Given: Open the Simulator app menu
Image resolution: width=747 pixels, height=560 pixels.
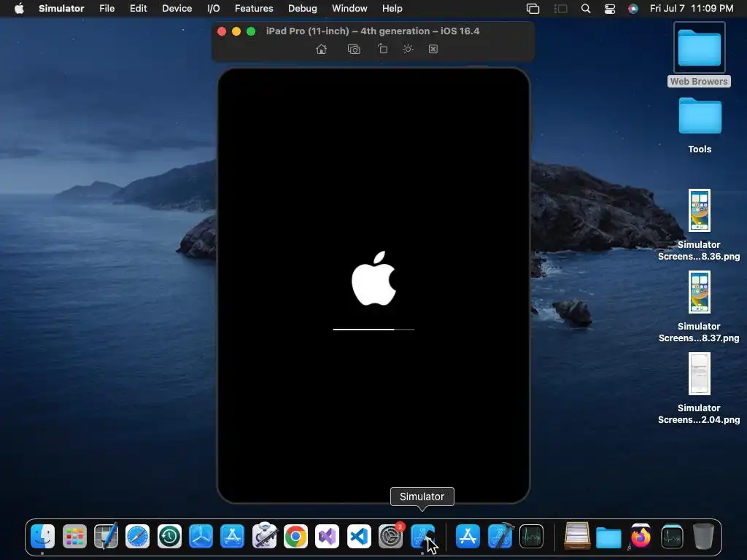Looking at the screenshot, I should click(x=61, y=9).
